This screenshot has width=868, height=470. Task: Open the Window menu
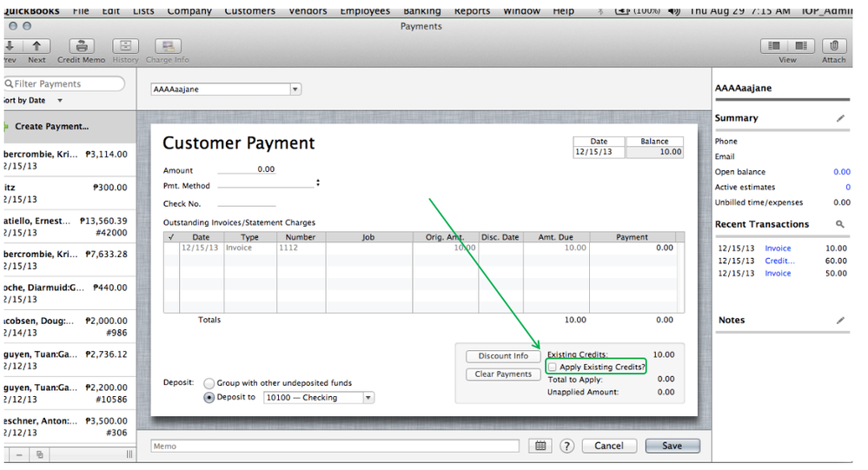click(x=521, y=10)
